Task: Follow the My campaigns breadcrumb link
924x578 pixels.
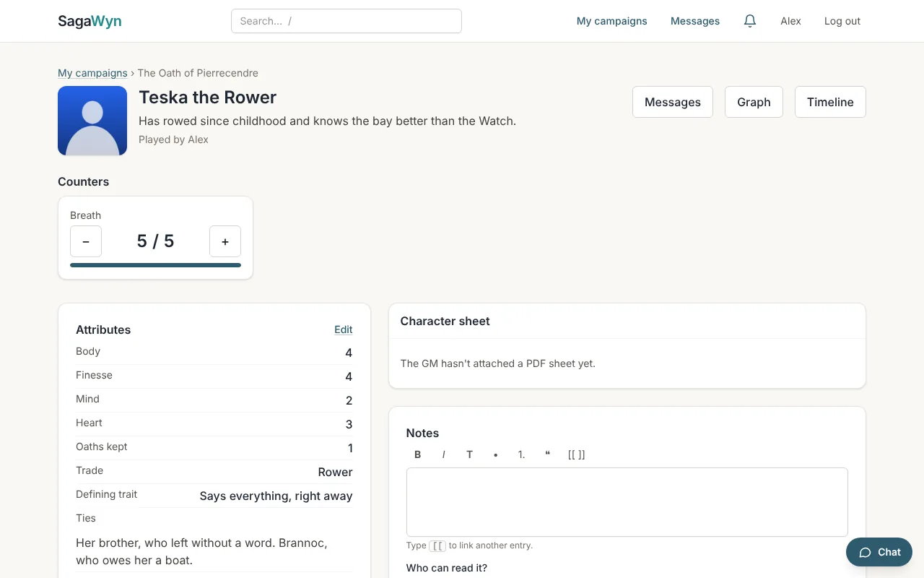Action: tap(92, 73)
